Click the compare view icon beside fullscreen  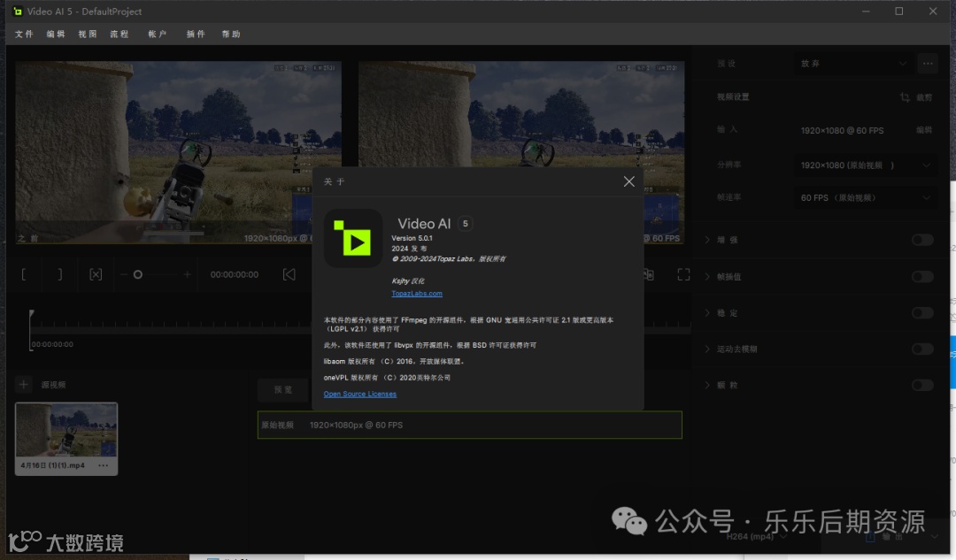[x=649, y=275]
